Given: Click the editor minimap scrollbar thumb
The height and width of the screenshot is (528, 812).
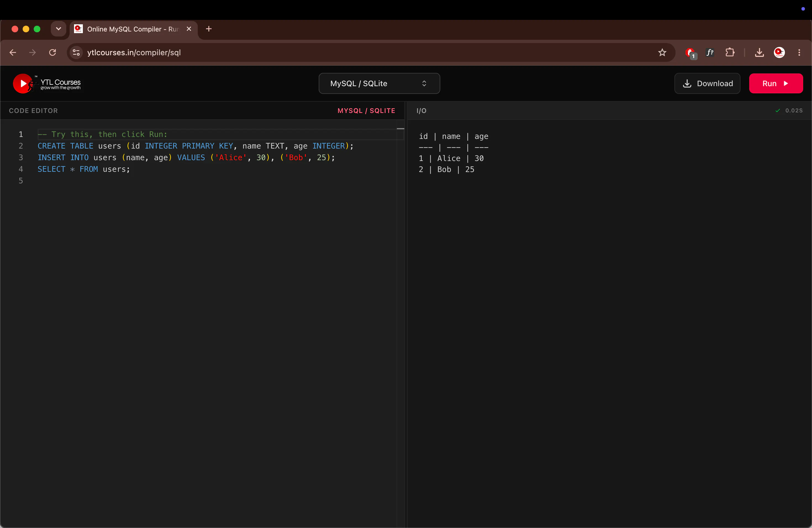Looking at the screenshot, I should point(400,129).
